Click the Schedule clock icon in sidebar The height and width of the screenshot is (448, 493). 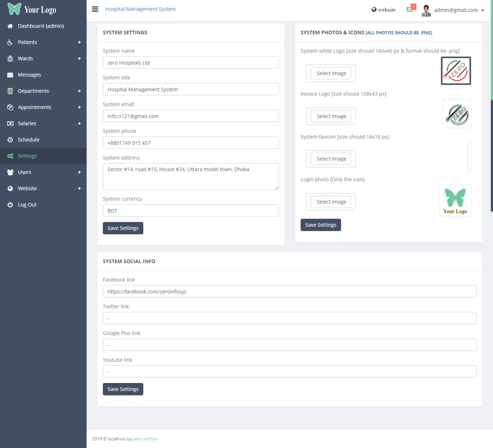(x=10, y=140)
